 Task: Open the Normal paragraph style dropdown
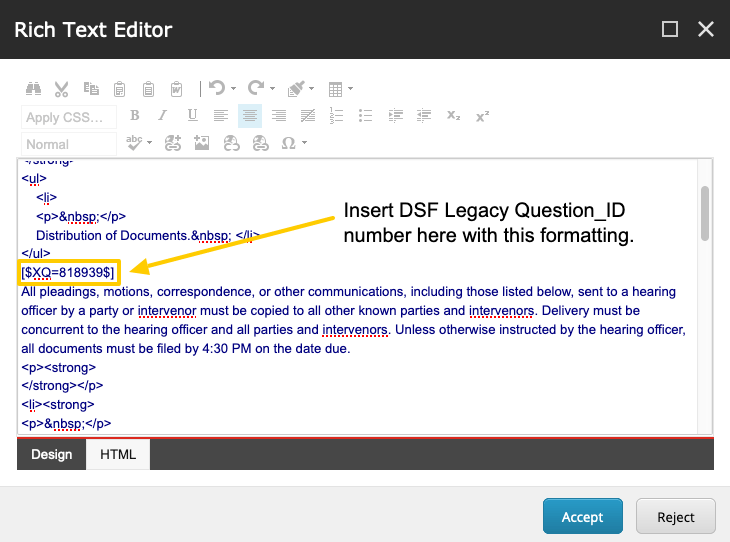point(68,144)
